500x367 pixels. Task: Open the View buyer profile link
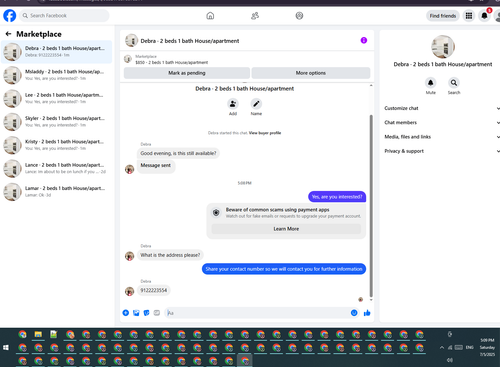click(x=265, y=133)
